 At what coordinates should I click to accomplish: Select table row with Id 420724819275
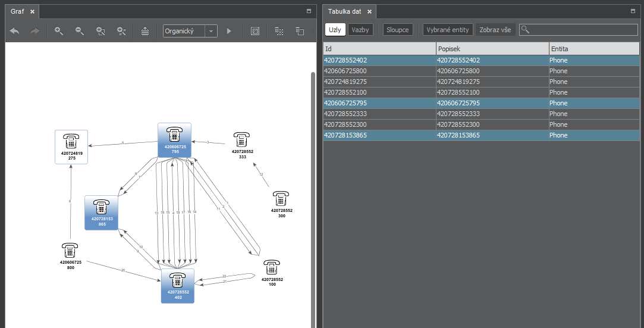[x=379, y=82]
